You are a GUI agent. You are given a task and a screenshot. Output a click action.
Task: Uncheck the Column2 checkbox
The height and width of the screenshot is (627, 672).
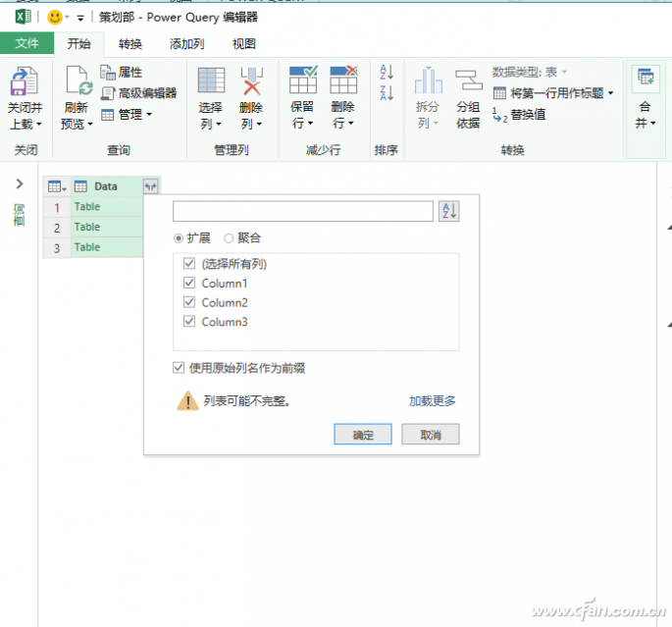pos(189,302)
